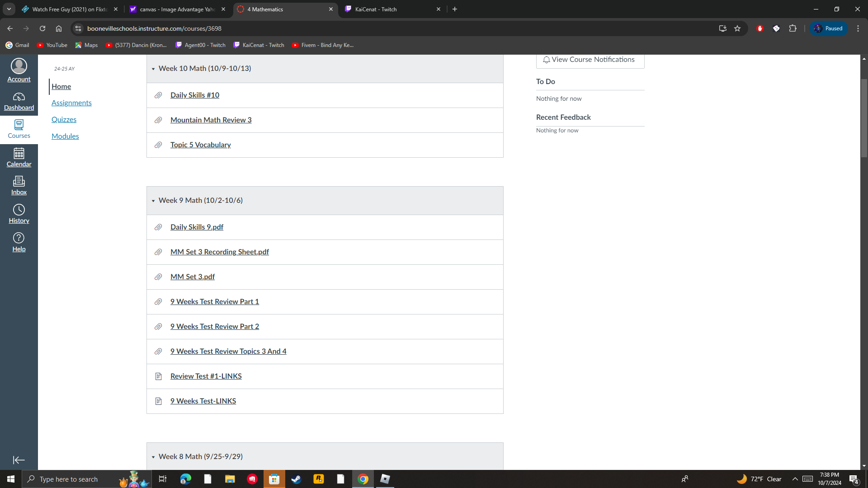868x488 pixels.
Task: Click the Steam icon in taskbar
Action: [x=296, y=479]
